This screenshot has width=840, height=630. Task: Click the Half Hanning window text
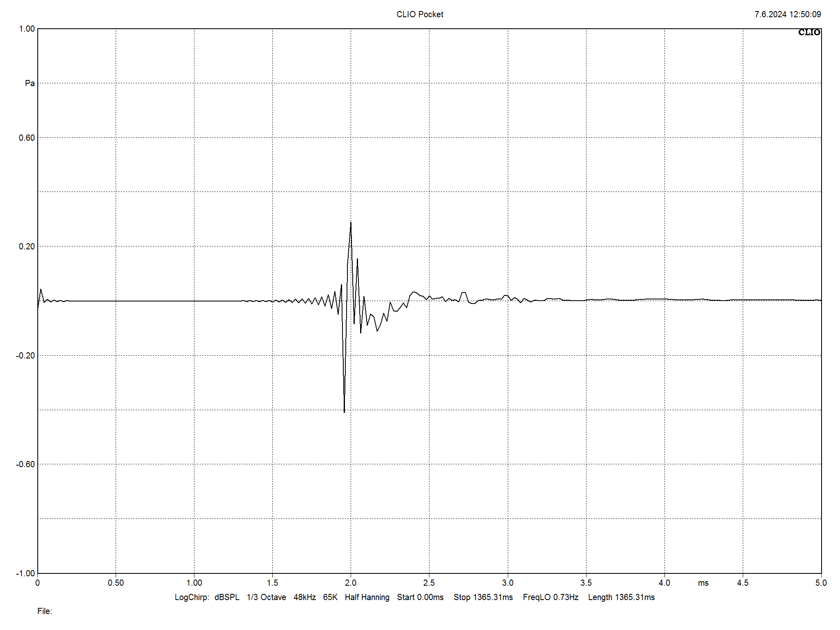point(367,598)
